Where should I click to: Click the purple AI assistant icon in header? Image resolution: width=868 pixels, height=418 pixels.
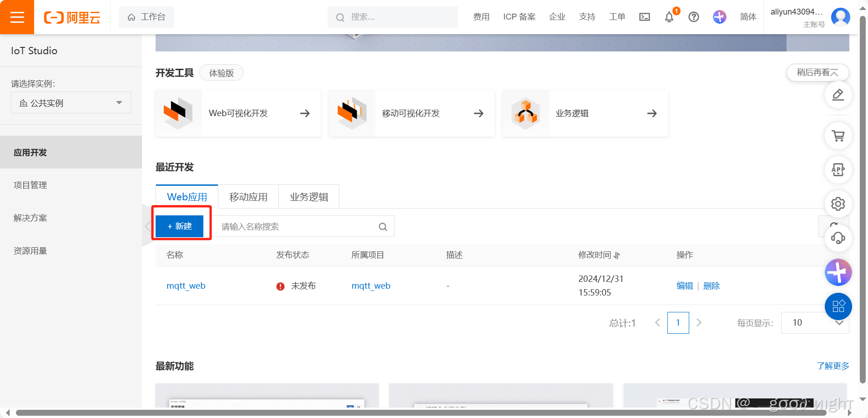(x=719, y=17)
